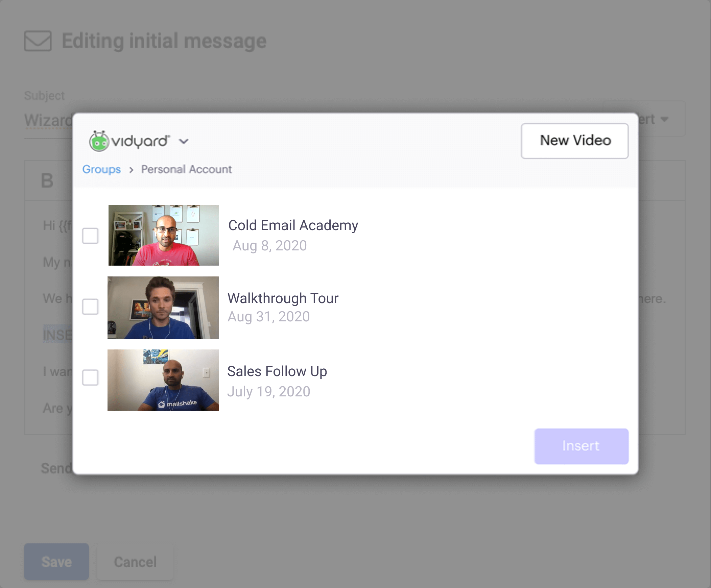Check the Sales Follow Up video checkbox

(x=90, y=377)
